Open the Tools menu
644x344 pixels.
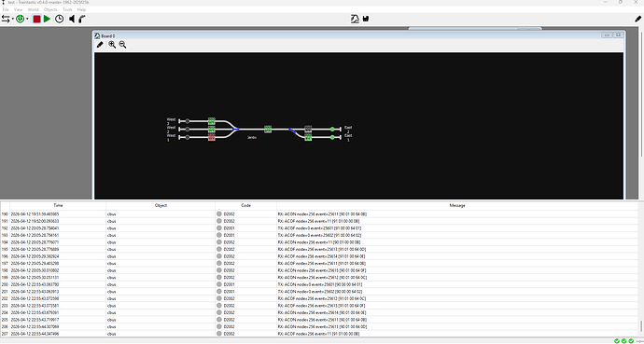(67, 9)
